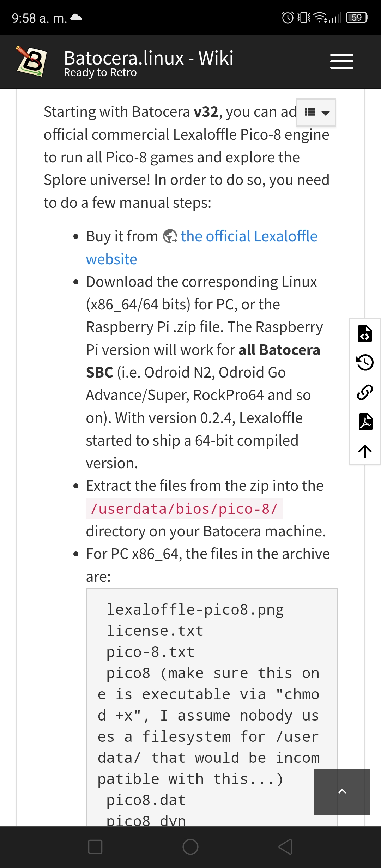Tap the battery indicator in status bar

click(x=357, y=17)
